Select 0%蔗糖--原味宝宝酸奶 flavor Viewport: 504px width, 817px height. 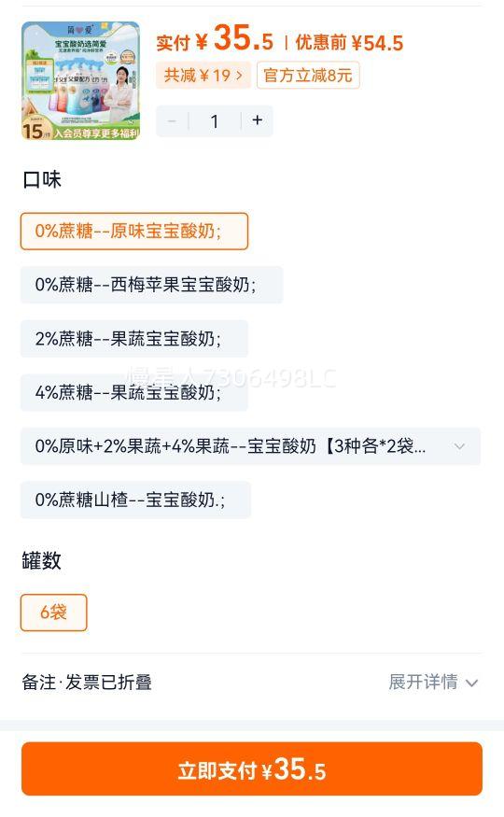click(134, 231)
